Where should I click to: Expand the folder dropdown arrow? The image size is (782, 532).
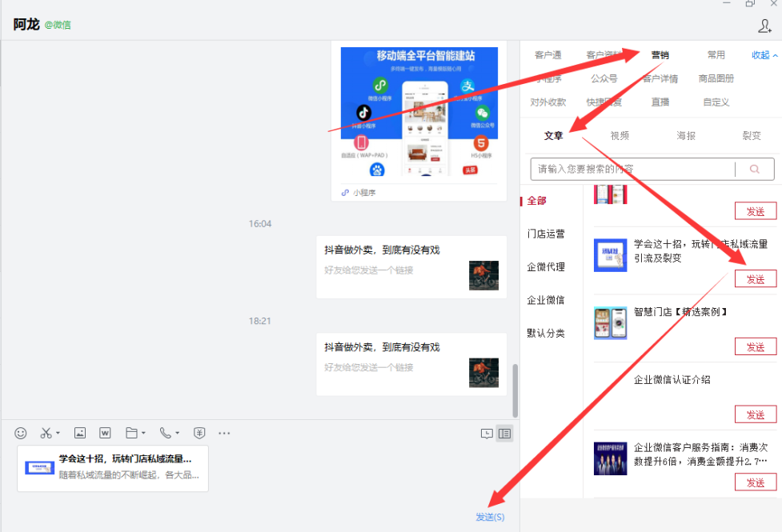click(143, 433)
